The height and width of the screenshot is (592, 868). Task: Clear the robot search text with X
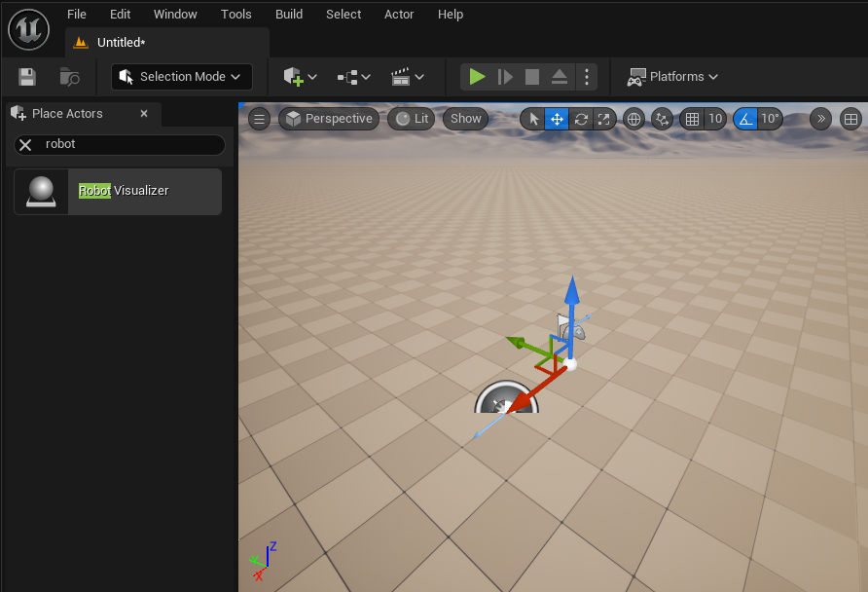(25, 145)
